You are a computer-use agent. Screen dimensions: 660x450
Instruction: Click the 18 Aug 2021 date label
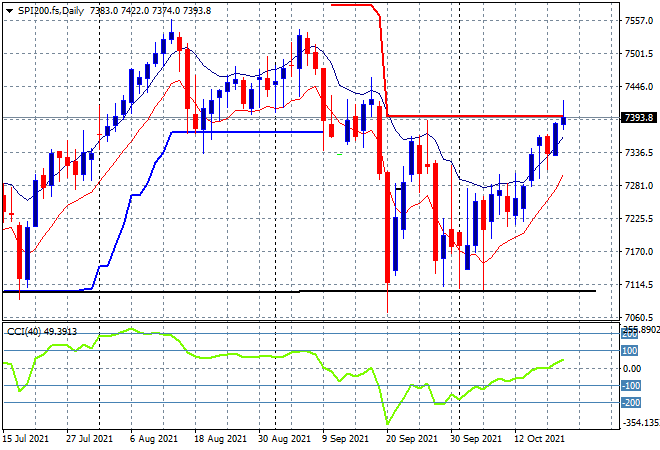(220, 439)
